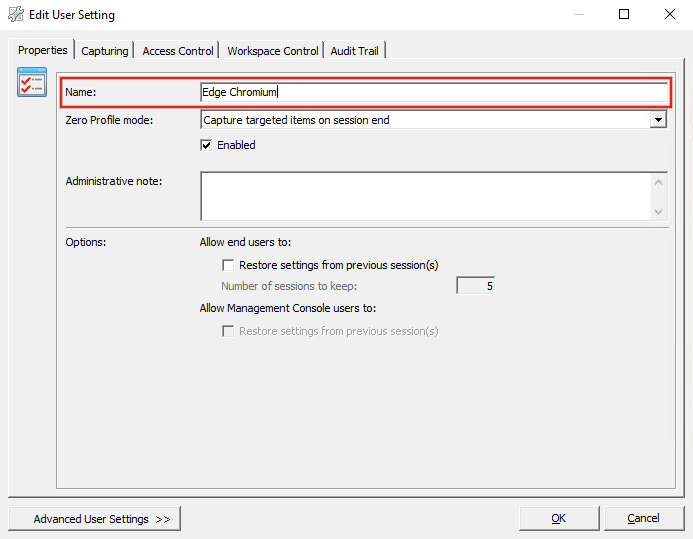Open the Zero Profile mode dropdown arrow
The width and height of the screenshot is (693, 539).
pyautogui.click(x=658, y=120)
